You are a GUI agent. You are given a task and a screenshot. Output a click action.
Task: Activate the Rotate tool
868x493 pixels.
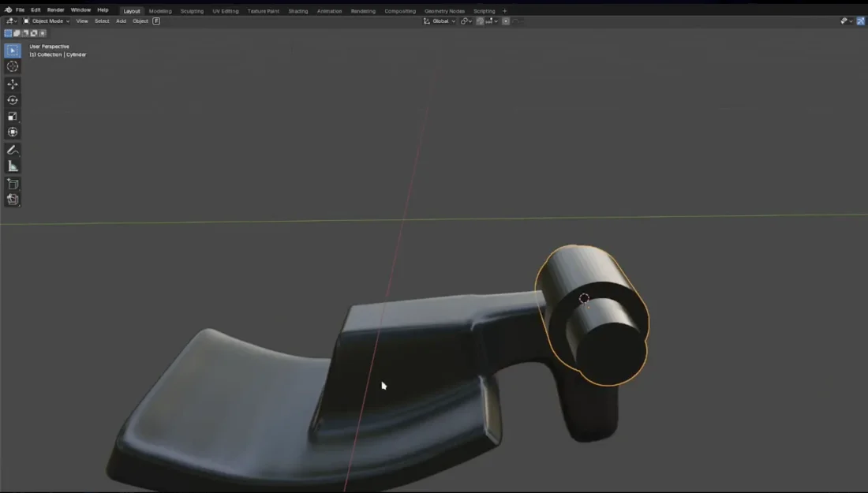pos(13,100)
